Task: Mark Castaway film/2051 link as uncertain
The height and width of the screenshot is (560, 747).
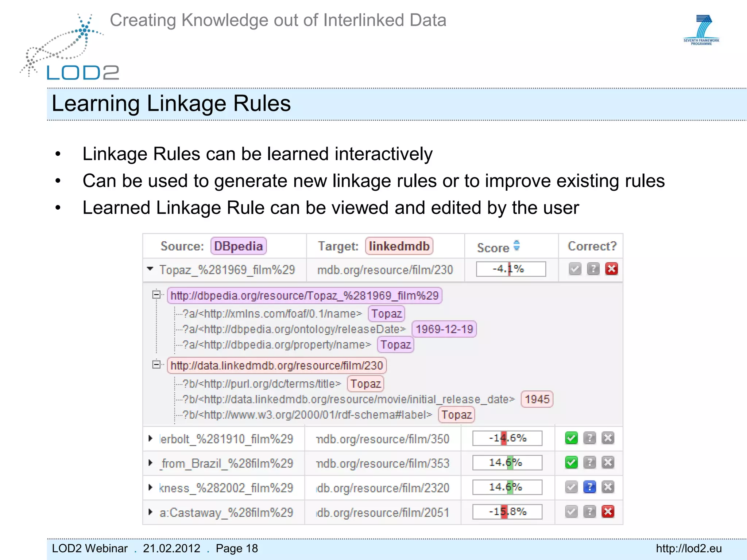Action: point(590,512)
